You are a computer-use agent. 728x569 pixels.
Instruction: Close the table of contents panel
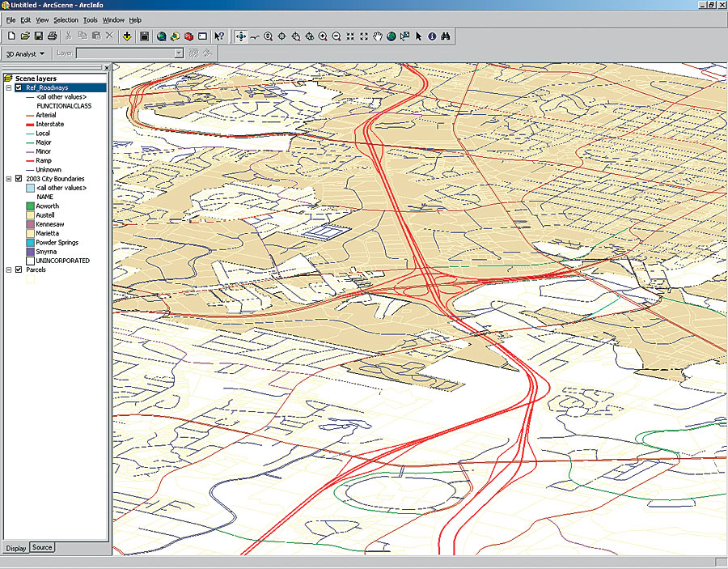105,68
